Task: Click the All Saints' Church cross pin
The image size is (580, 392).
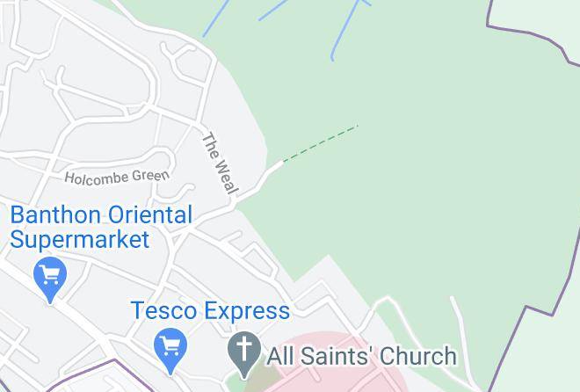Action: pos(244,352)
